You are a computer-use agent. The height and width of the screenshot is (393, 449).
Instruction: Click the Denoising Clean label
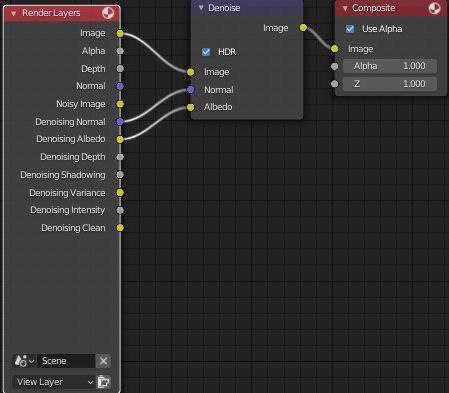(x=73, y=228)
